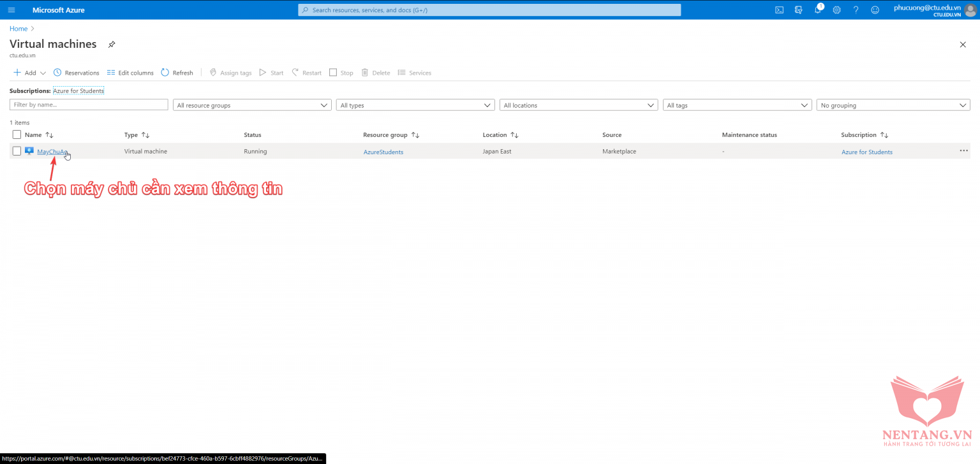The width and height of the screenshot is (980, 464).
Task: Click the Filter by name field
Action: click(x=89, y=105)
